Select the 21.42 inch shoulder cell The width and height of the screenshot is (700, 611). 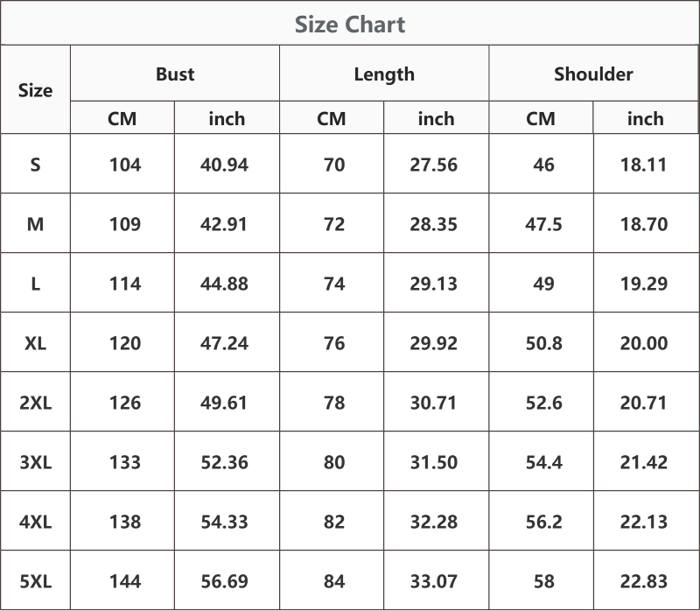(x=644, y=462)
